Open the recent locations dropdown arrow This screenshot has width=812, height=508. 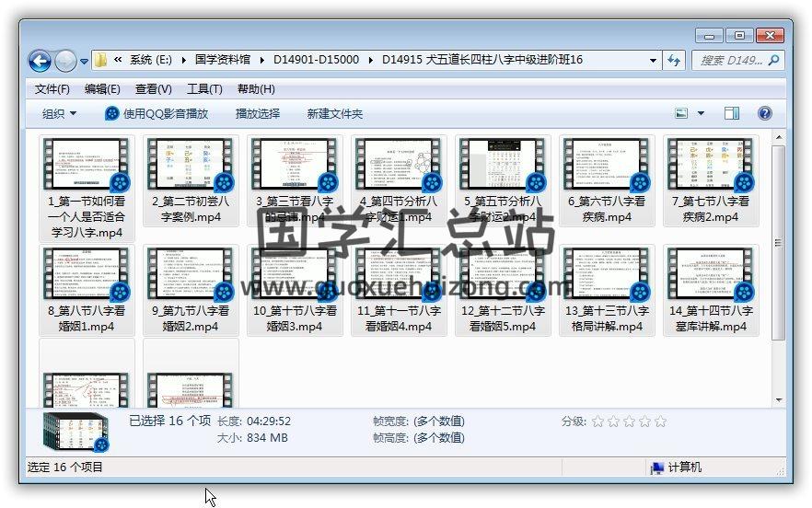[x=84, y=61]
